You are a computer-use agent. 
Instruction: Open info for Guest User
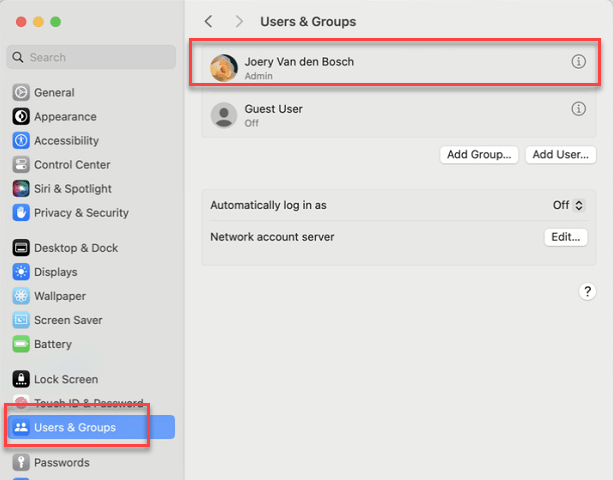(x=578, y=109)
